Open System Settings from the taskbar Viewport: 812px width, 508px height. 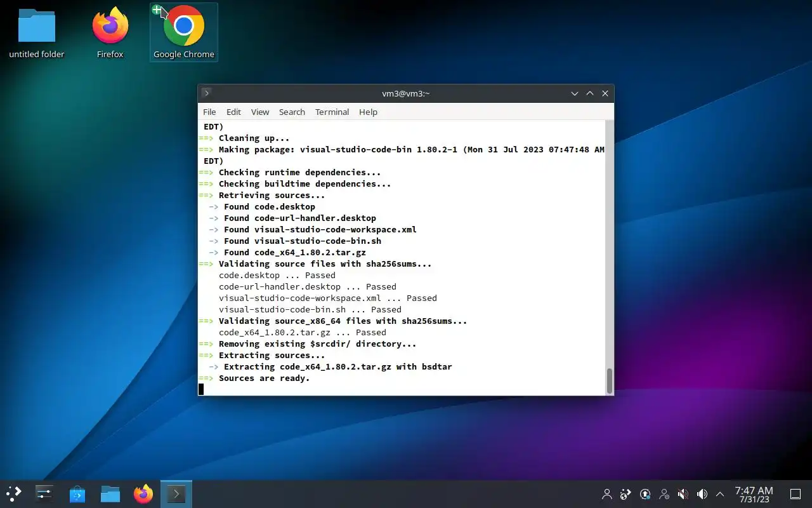click(44, 493)
